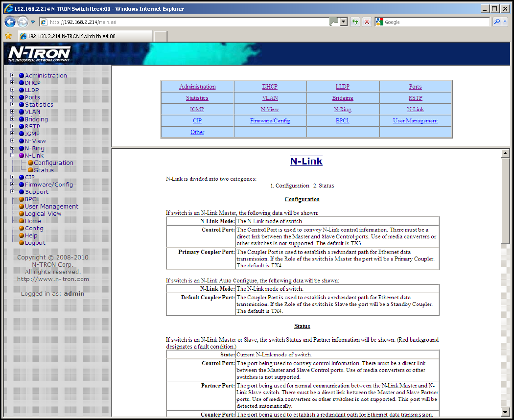
Task: Click the address bar URL field
Action: point(188,22)
